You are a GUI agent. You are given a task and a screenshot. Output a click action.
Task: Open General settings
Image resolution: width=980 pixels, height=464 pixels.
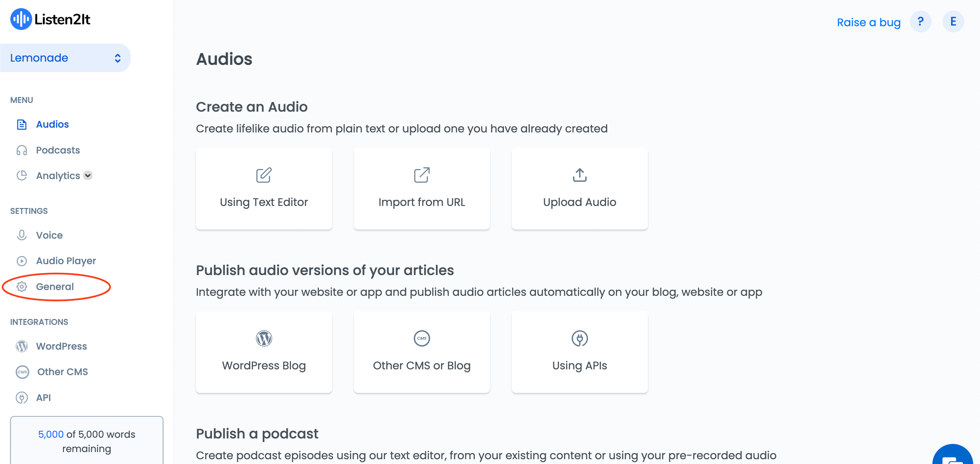tap(55, 287)
